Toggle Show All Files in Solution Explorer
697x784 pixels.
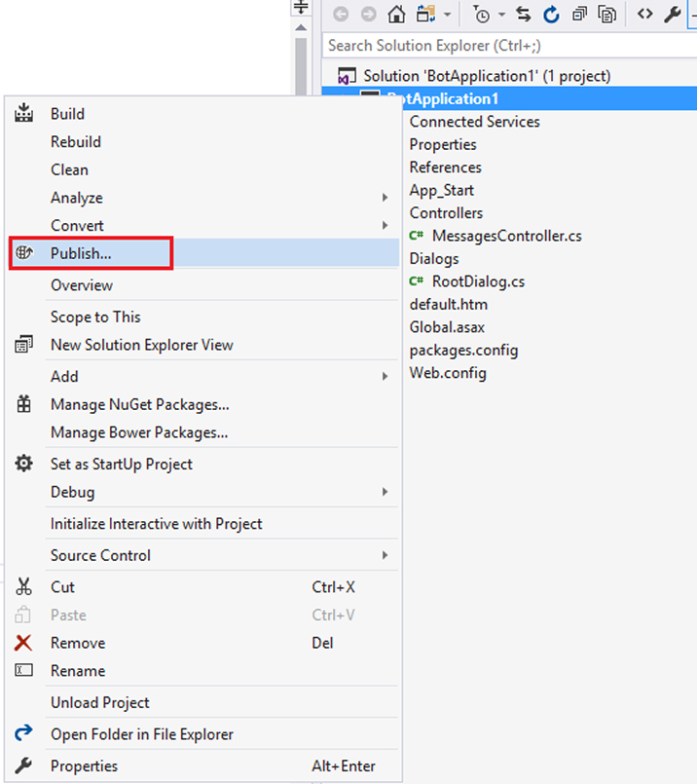click(607, 14)
